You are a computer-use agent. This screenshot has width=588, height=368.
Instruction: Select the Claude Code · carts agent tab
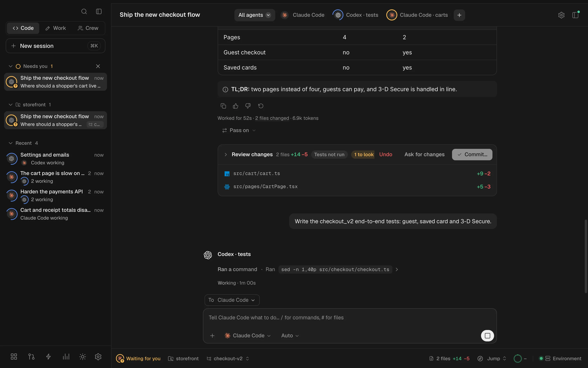click(x=417, y=15)
